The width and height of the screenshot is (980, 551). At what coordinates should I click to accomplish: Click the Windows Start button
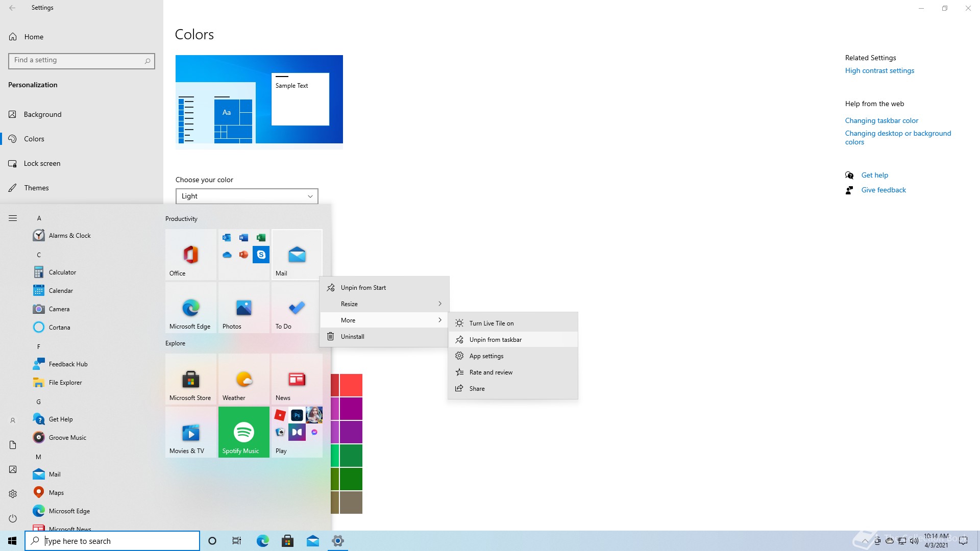(x=12, y=541)
